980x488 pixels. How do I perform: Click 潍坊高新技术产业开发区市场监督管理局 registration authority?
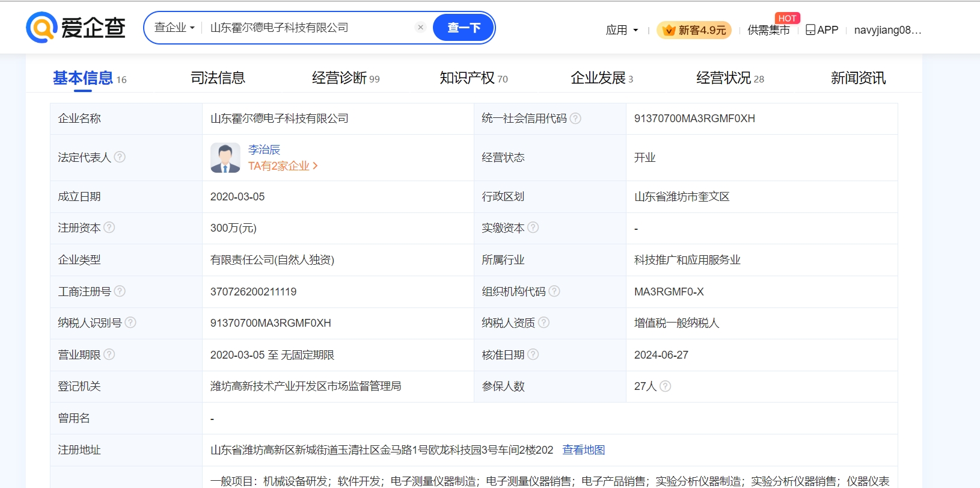305,386
